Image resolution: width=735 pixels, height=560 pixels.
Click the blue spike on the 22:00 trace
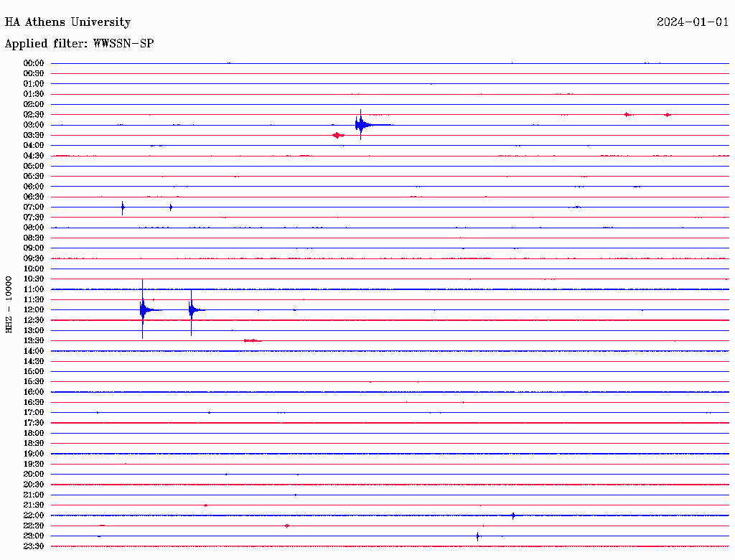513,515
